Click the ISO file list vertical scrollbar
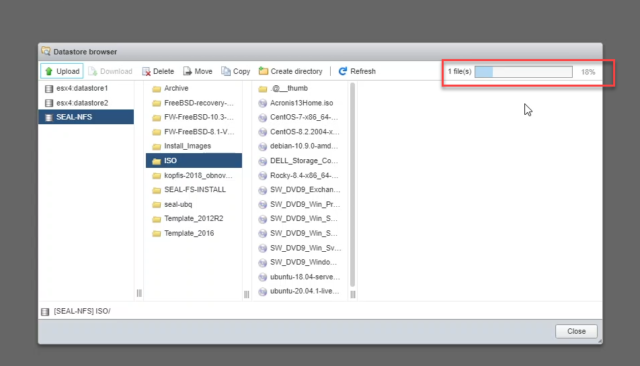 click(x=353, y=184)
